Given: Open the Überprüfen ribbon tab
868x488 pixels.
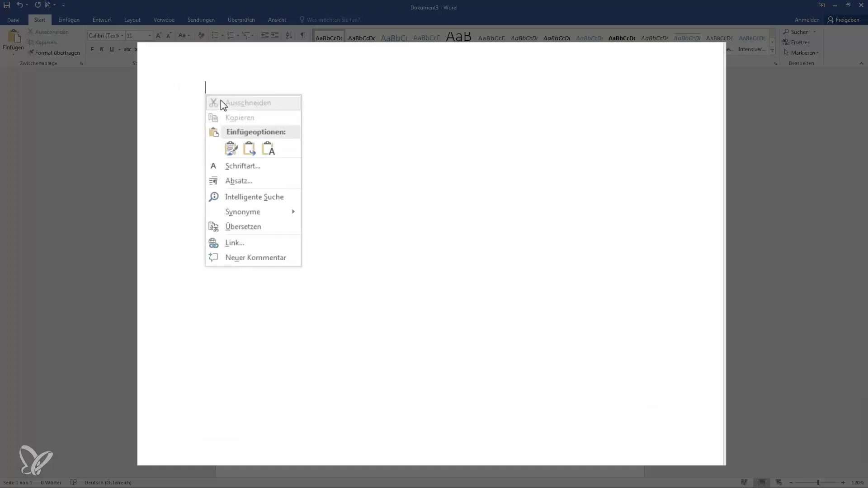Looking at the screenshot, I should pyautogui.click(x=241, y=20).
